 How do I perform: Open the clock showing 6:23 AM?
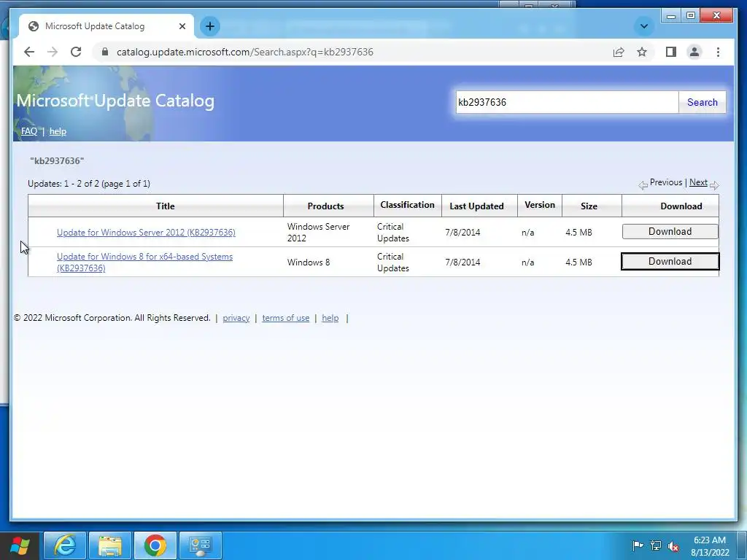coord(710,546)
